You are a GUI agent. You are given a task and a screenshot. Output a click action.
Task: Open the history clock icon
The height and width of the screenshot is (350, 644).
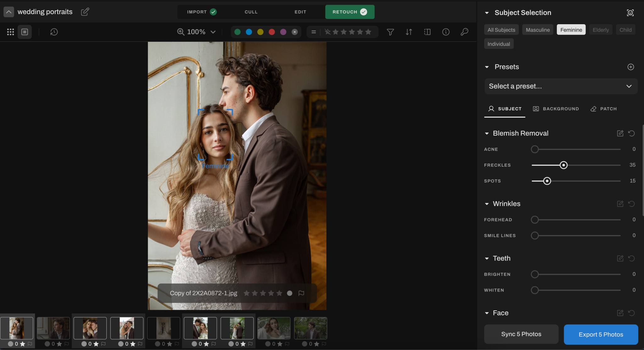click(54, 32)
